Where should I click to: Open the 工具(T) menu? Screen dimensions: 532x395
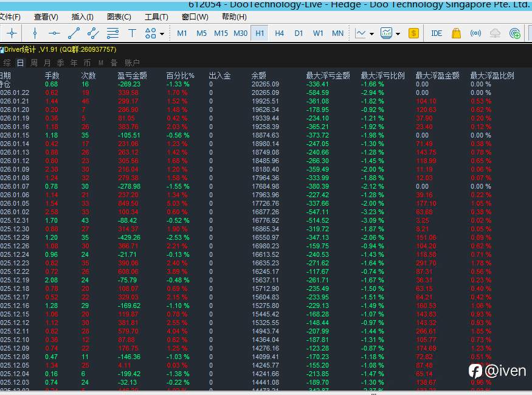click(x=156, y=17)
